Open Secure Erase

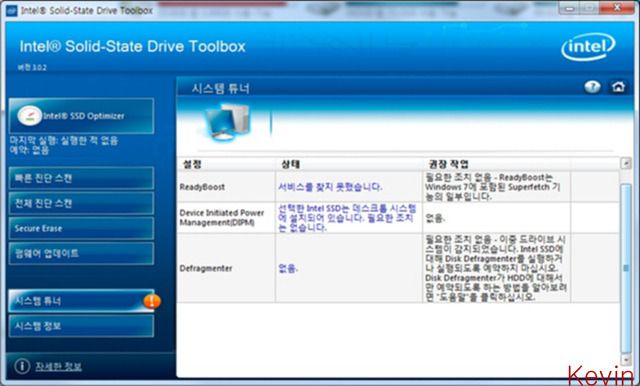click(x=81, y=228)
